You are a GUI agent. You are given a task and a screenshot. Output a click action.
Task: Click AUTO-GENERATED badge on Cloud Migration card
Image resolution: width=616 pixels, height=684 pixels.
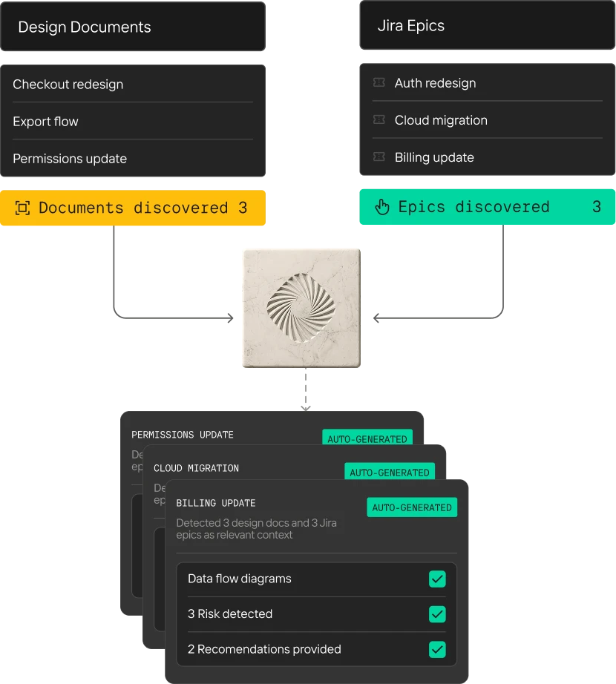(x=390, y=472)
